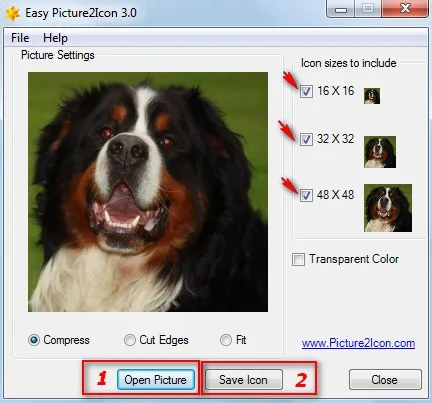This screenshot has height=403, width=432.
Task: Select the Fit radio option
Action: 226,340
